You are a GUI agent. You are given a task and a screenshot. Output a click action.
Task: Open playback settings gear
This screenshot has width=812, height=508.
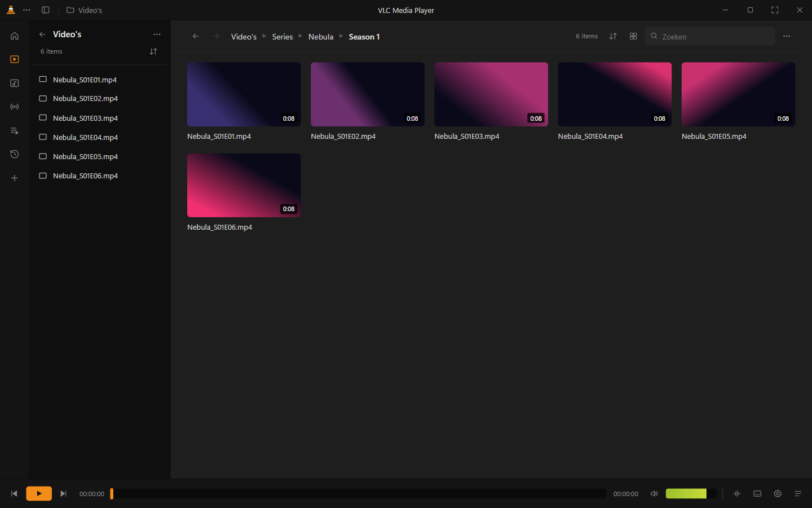pos(778,493)
